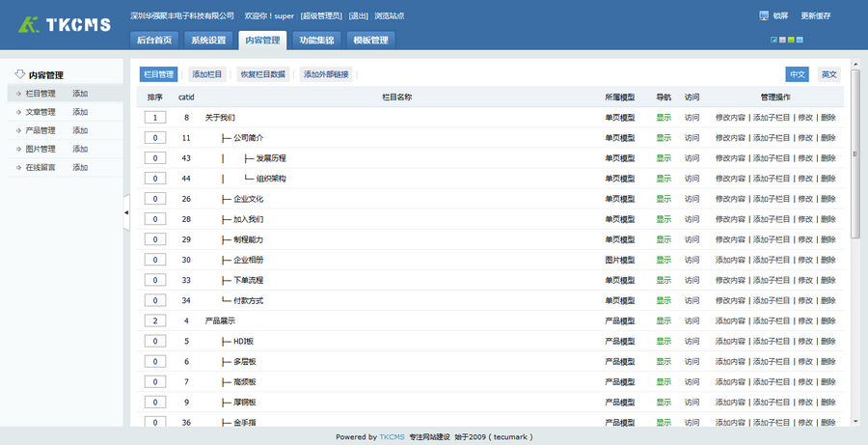Open the 功能集锦 tab
The height and width of the screenshot is (445, 868).
pos(316,41)
